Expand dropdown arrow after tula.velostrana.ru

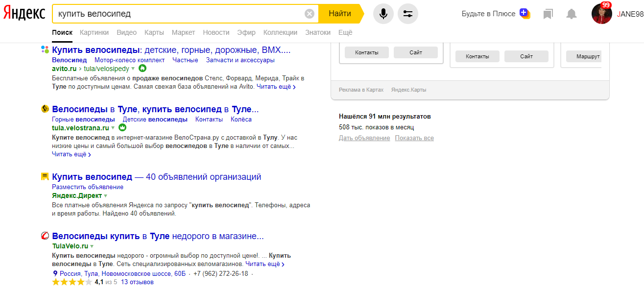pyautogui.click(x=114, y=128)
